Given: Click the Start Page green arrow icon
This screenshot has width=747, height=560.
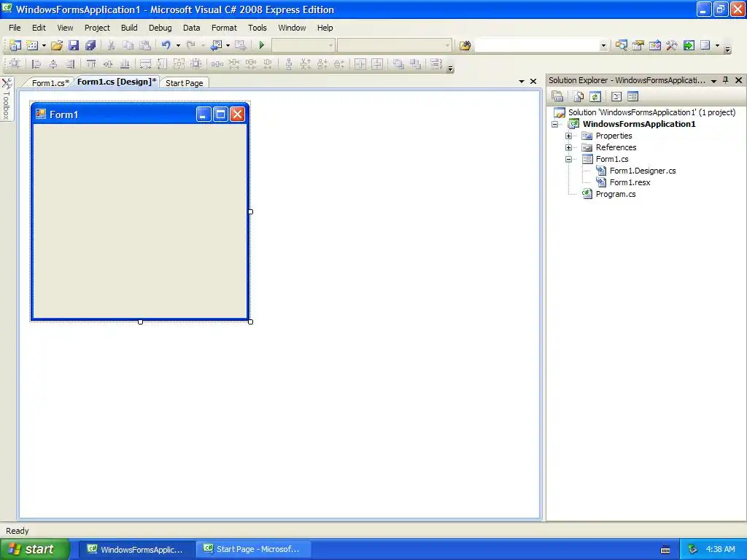Looking at the screenshot, I should click(x=689, y=45).
